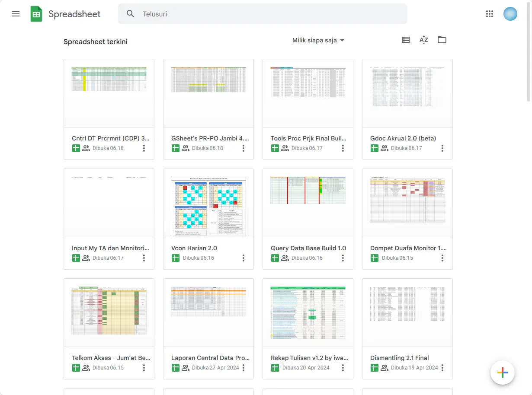Click the search magnifier icon
The height and width of the screenshot is (395, 532).
click(x=131, y=14)
